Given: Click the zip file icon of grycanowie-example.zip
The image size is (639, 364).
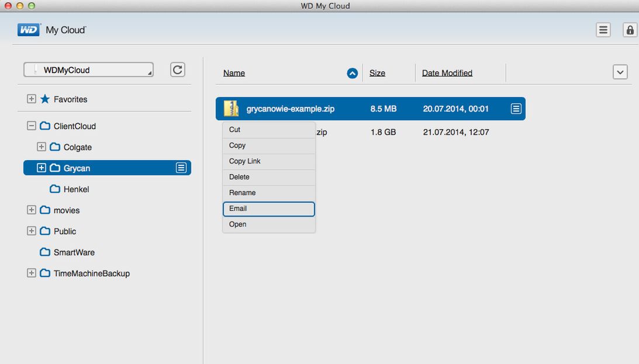Looking at the screenshot, I should (x=231, y=109).
